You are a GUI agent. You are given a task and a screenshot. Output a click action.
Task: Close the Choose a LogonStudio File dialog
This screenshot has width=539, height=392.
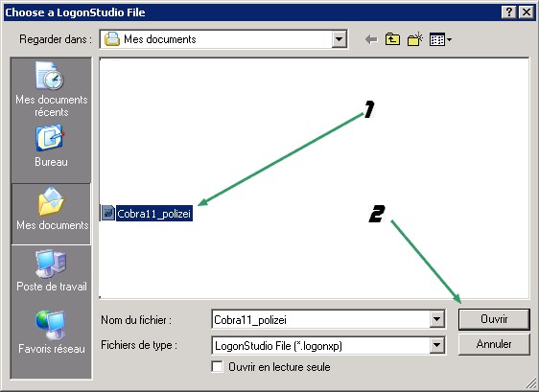[x=526, y=12]
